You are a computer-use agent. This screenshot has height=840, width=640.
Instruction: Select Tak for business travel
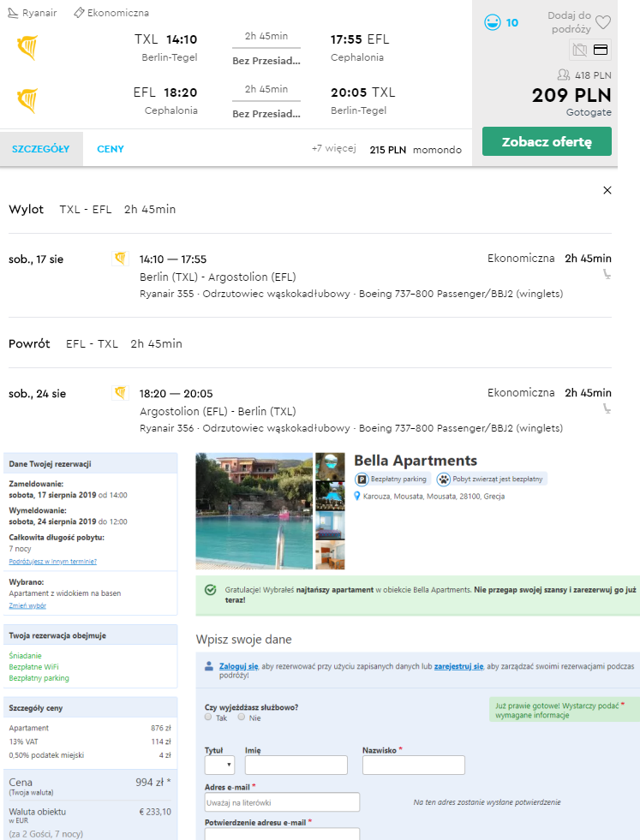coord(208,717)
